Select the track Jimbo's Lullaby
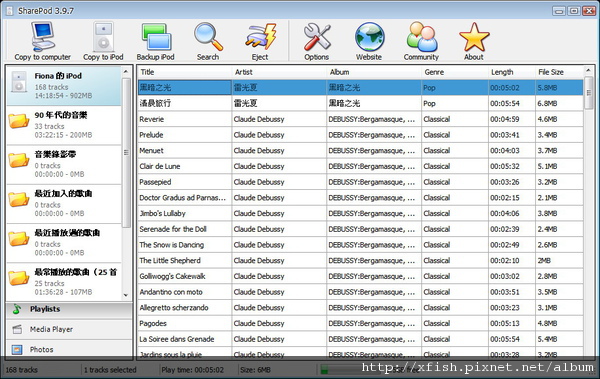The image size is (600, 379). point(184,213)
